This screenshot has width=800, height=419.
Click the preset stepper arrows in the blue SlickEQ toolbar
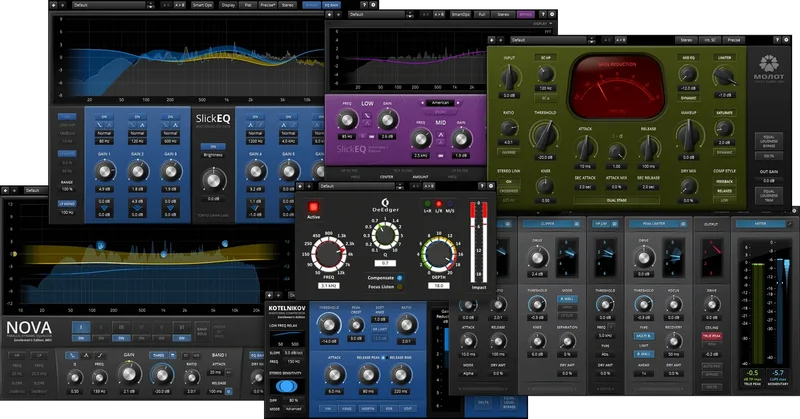(150, 5)
